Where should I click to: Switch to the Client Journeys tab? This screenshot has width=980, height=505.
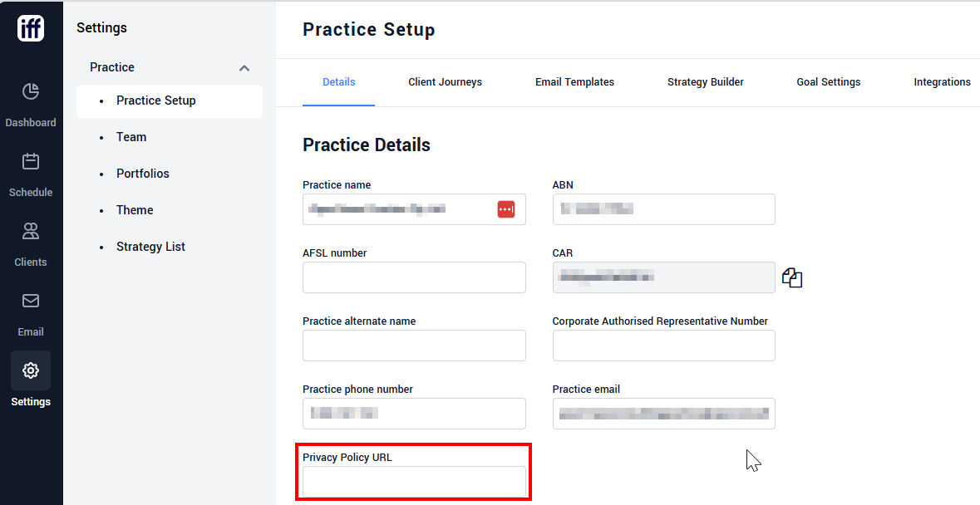[x=445, y=81]
